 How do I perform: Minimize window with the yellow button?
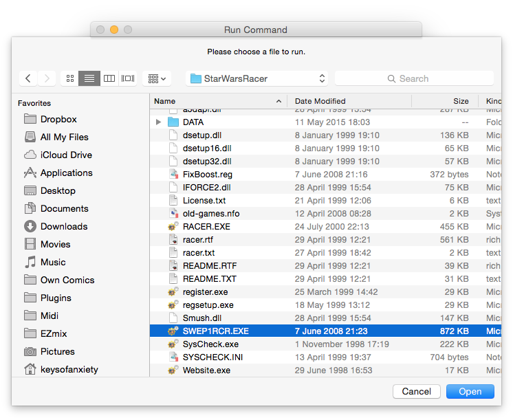(x=114, y=30)
